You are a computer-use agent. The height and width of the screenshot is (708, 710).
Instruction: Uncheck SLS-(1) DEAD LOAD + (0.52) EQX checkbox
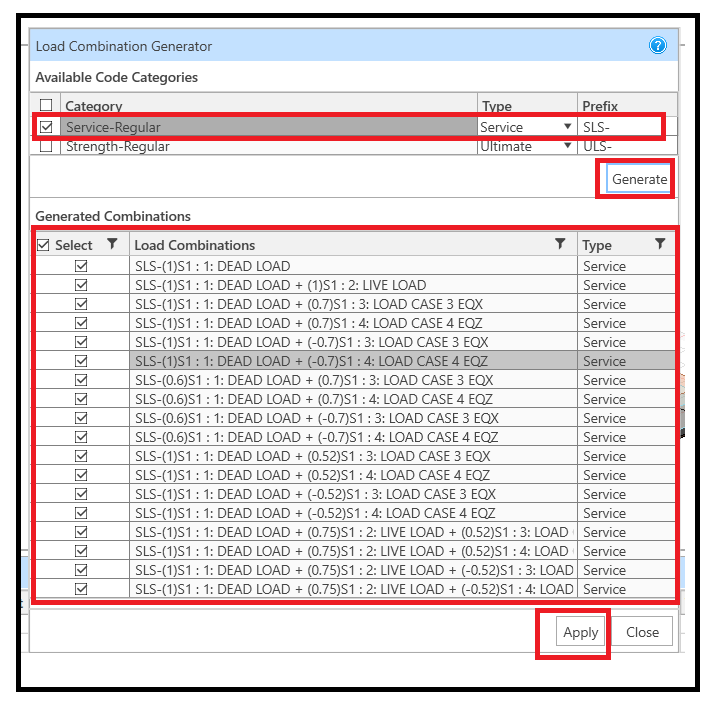point(81,456)
